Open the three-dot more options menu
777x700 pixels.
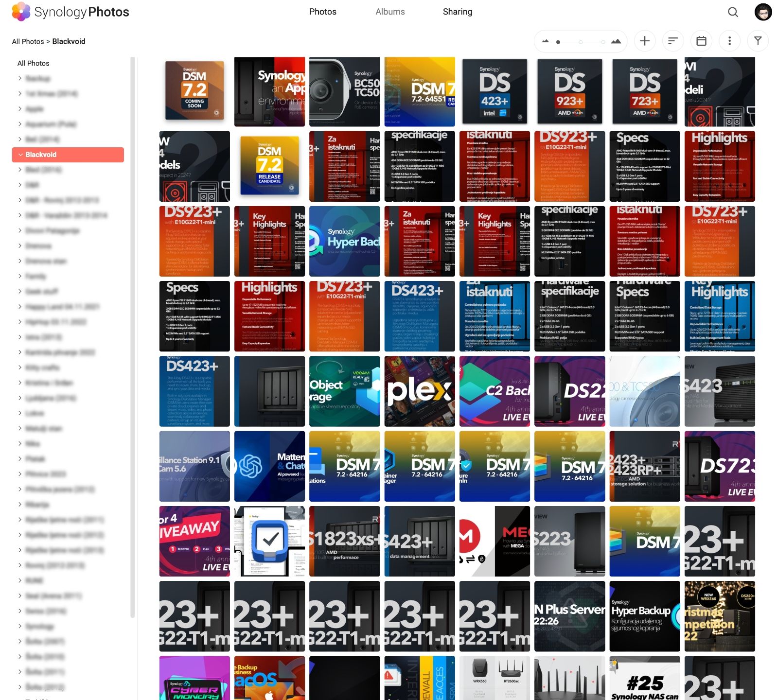(x=729, y=41)
